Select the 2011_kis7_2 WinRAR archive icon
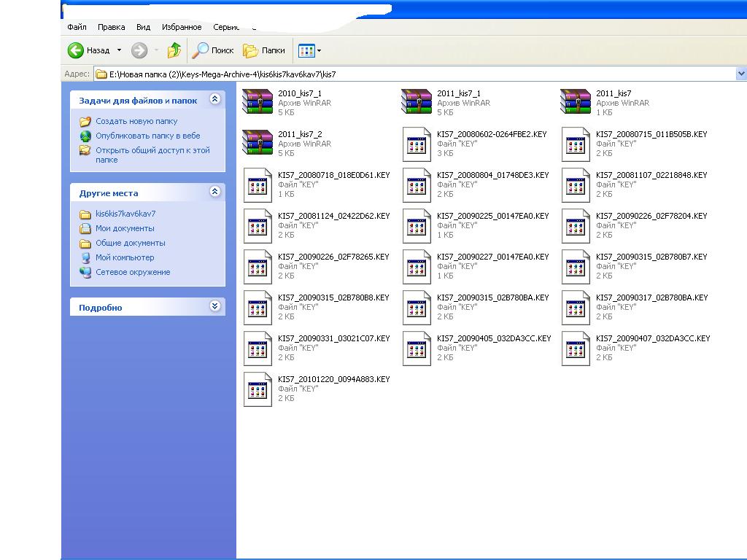This screenshot has height=560, width=747. [258, 143]
